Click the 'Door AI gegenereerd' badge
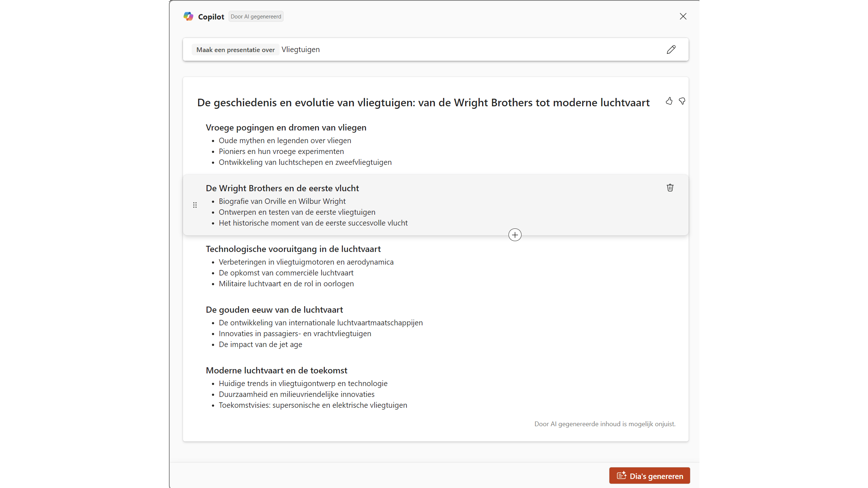This screenshot has width=868, height=488. (256, 17)
